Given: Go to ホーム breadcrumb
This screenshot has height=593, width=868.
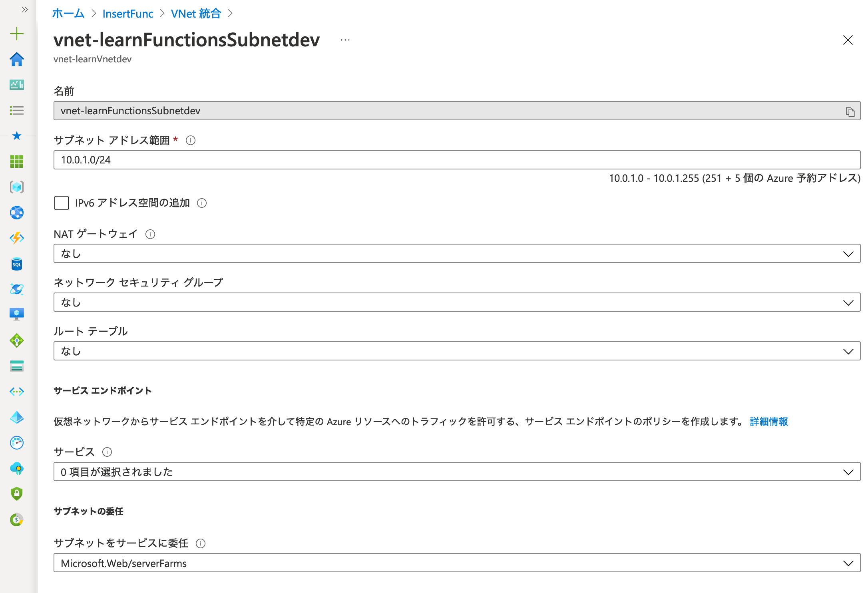Looking at the screenshot, I should [x=68, y=14].
